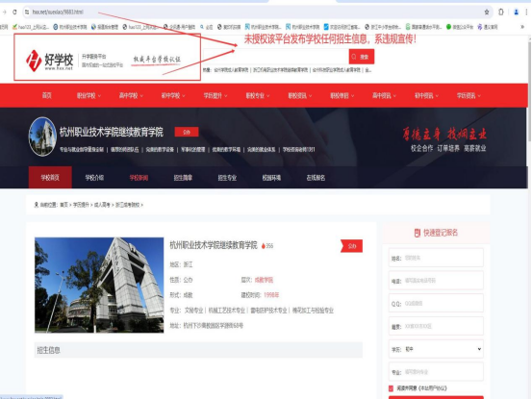Click the campus building photo thumbnail
The height and width of the screenshot is (399, 532).
tap(99, 285)
